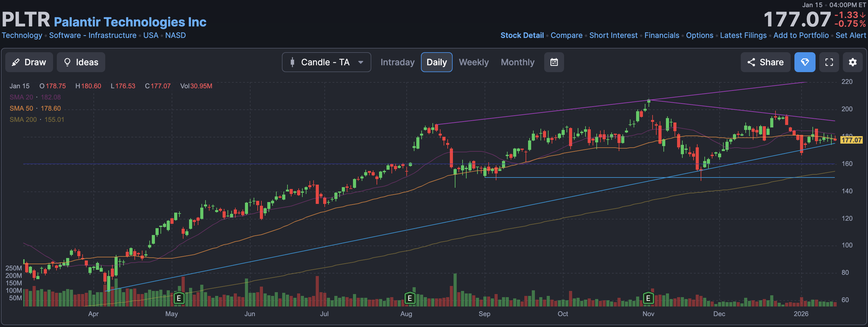Select the Daily timeframe
Screen dimensions: 868x327
pos(436,62)
